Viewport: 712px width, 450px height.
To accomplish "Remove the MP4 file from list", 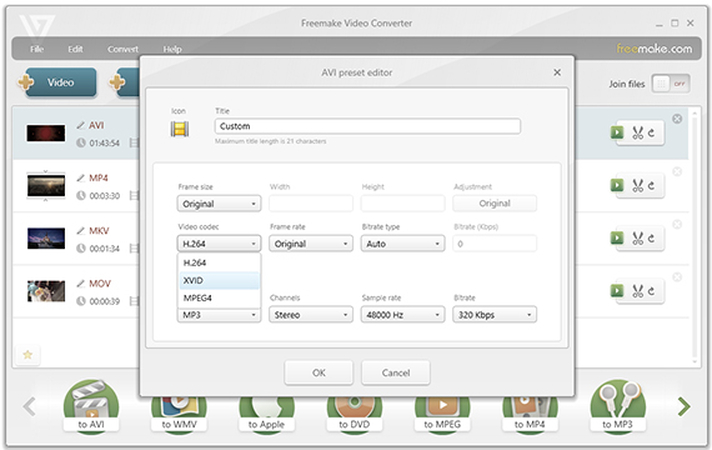I will pos(677,172).
